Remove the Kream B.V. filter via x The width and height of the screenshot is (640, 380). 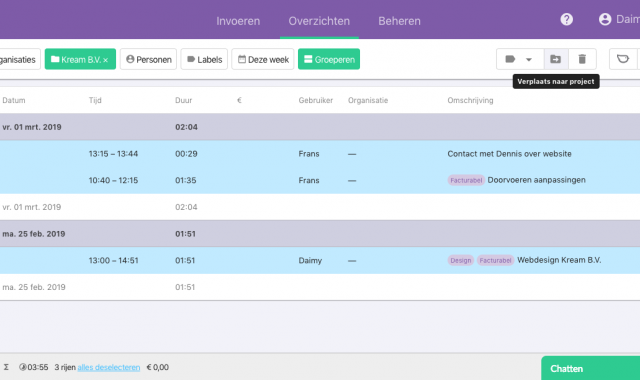point(106,60)
